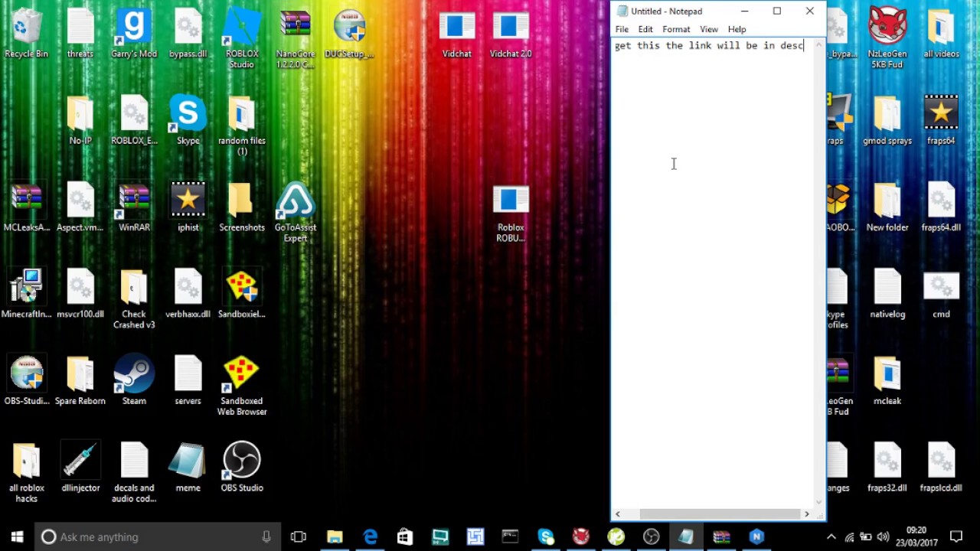
Task: Select the ROBLOX Studio desktop shortcut
Action: (x=241, y=39)
